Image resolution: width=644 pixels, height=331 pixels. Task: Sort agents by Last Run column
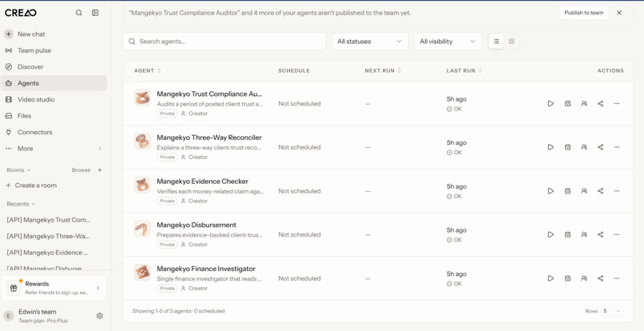[464, 70]
